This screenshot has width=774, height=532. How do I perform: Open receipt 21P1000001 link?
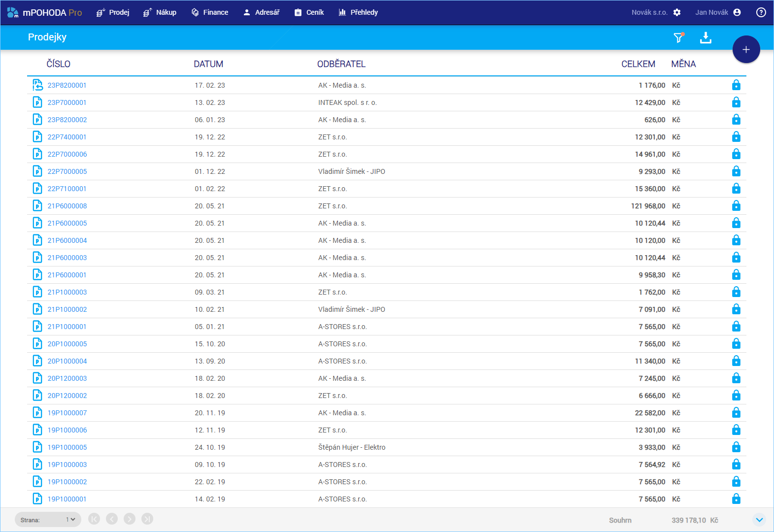[67, 327]
